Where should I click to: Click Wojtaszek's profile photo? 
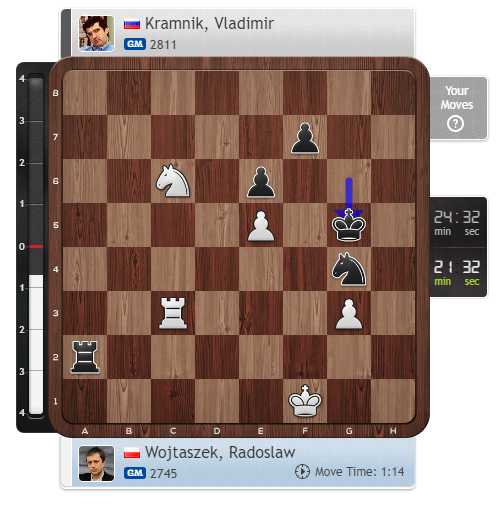[96, 463]
